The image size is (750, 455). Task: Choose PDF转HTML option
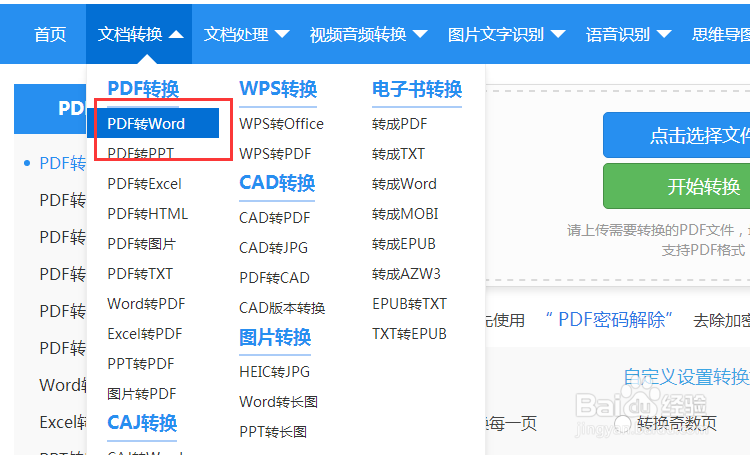pos(147,214)
